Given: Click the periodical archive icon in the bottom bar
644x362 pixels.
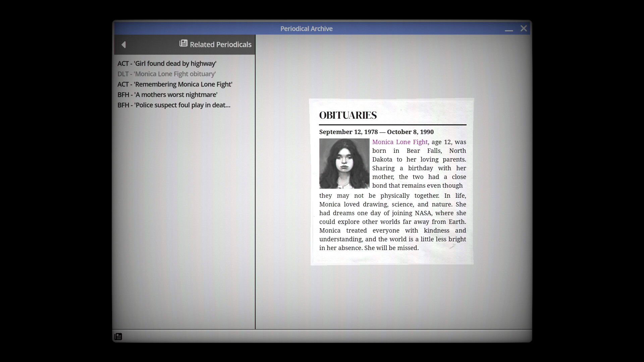Looking at the screenshot, I should tap(118, 337).
